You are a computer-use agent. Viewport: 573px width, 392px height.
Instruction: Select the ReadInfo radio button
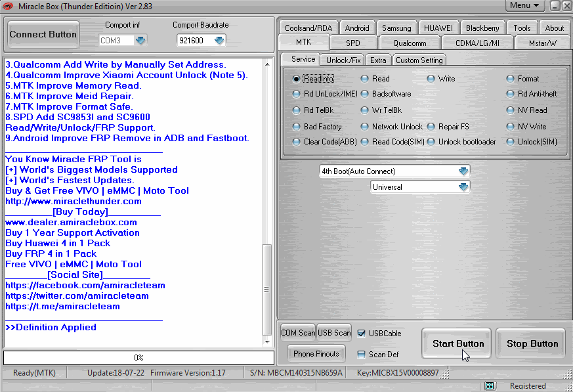pos(297,79)
